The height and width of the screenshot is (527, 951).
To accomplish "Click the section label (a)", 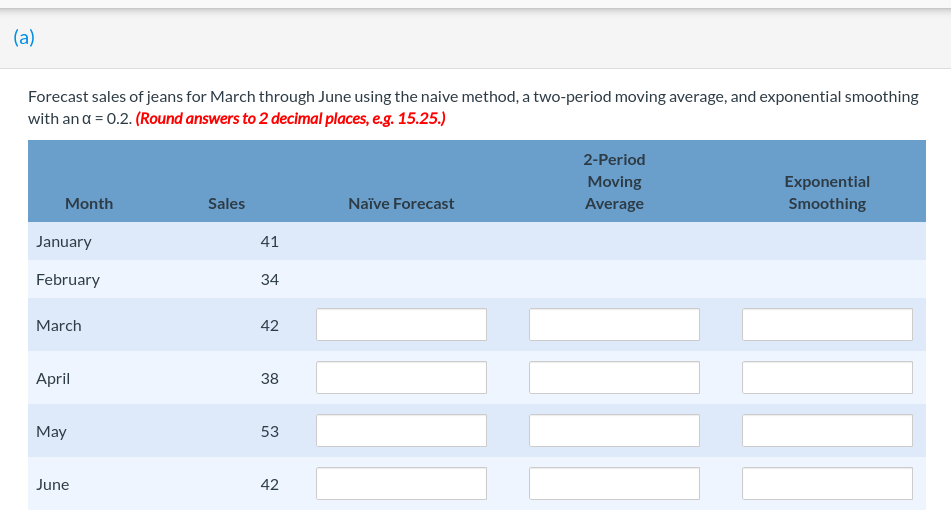I will tap(24, 38).
